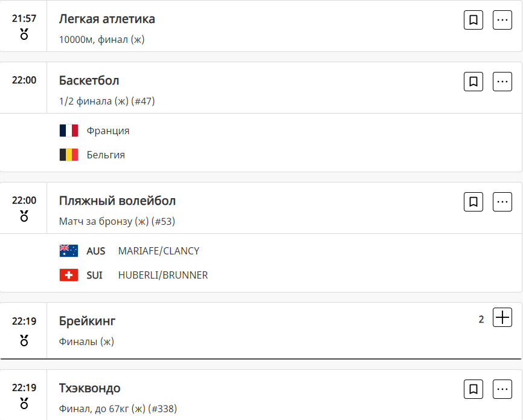Bookmark the Легкая атлетика 10000м event

pyautogui.click(x=473, y=20)
